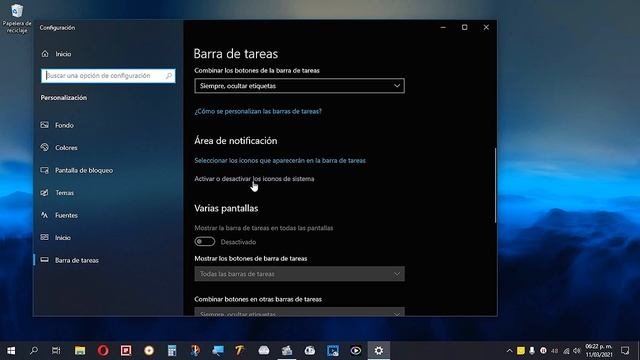Focus the 'Buscar una opción de configuración' field
The width and height of the screenshot is (640, 360).
(x=108, y=76)
